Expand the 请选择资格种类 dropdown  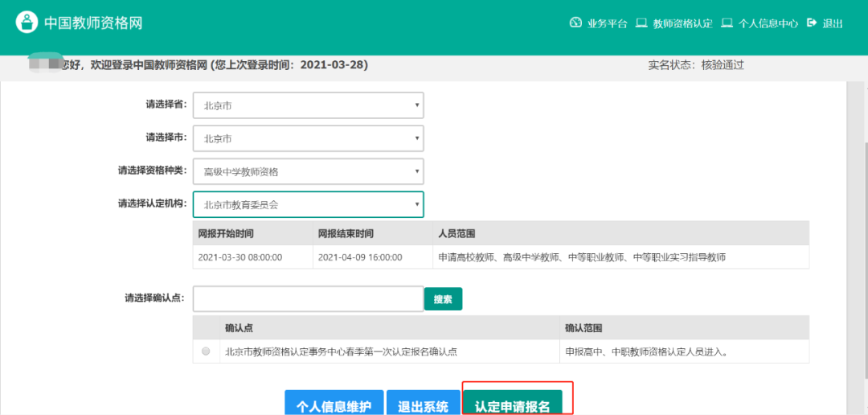(308, 171)
